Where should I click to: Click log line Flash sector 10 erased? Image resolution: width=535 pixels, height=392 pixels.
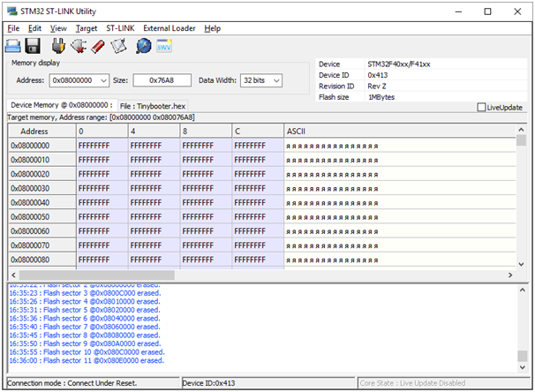coord(87,352)
